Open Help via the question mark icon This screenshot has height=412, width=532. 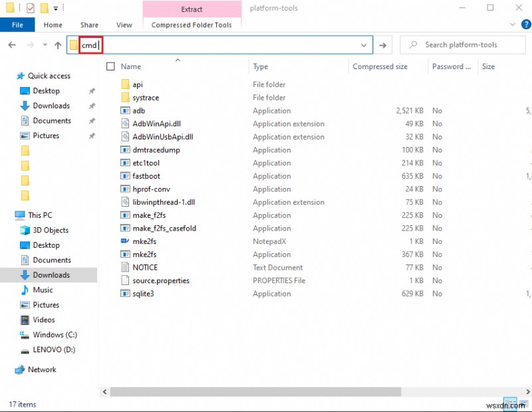click(x=525, y=25)
